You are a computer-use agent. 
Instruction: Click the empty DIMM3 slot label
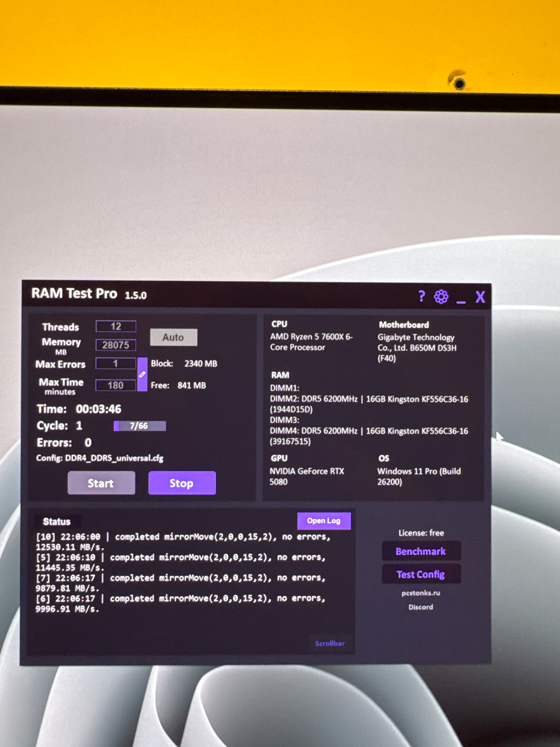(284, 420)
